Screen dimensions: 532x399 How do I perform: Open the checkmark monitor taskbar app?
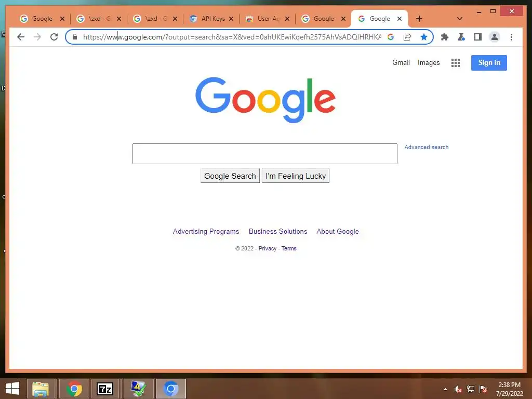click(138, 389)
